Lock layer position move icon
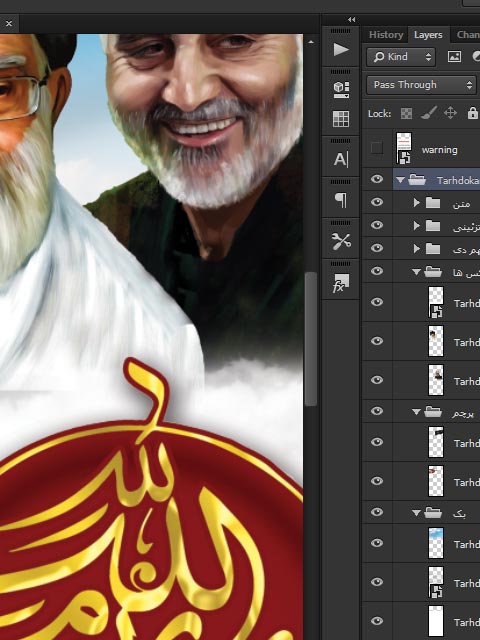This screenshot has height=640, width=480. pos(450,113)
